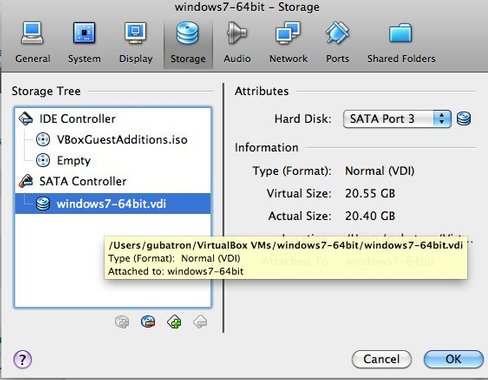Switch to the Network tab label
Image resolution: width=488 pixels, height=380 pixels.
click(x=288, y=59)
